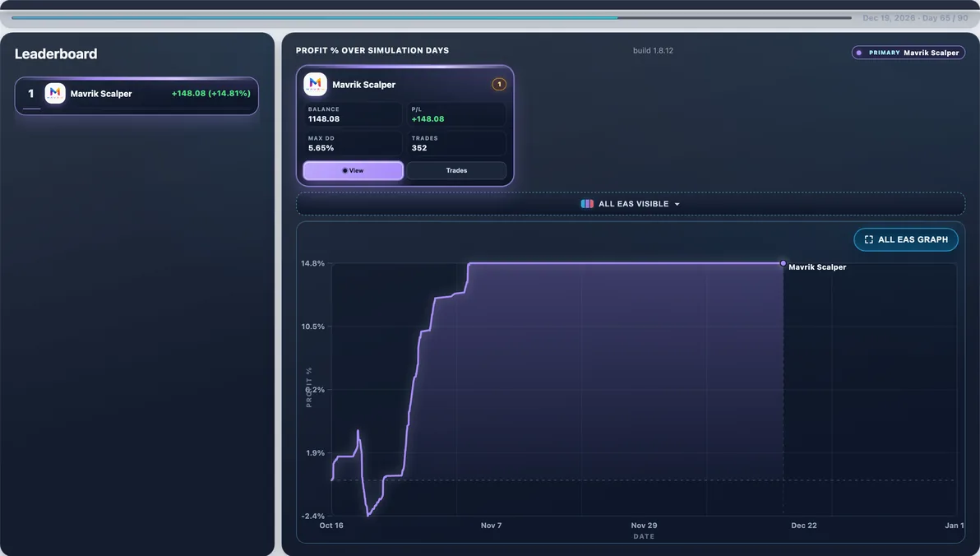
Task: Click the build 1.8.12 label
Action: click(653, 51)
